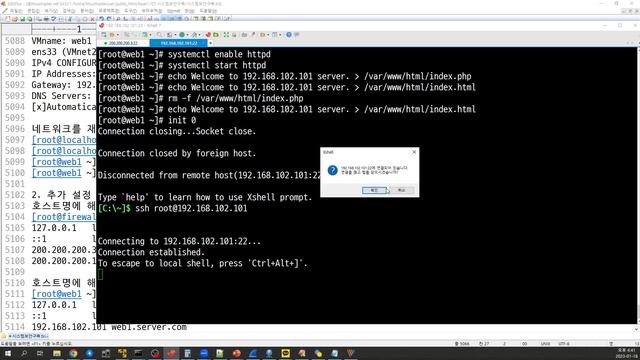Image resolution: width=640 pixels, height=360 pixels.
Task: Click editor line 5088 'VMname: web1'
Action: point(61,41)
